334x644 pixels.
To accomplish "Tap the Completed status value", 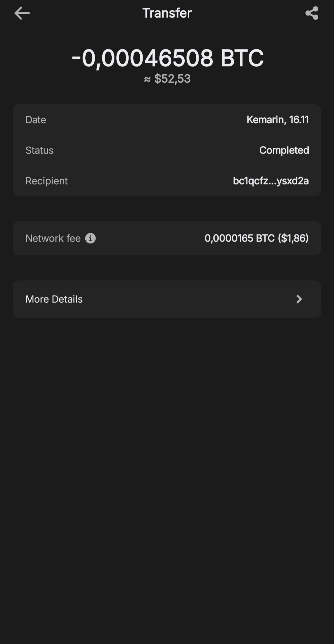I will pos(284,150).
